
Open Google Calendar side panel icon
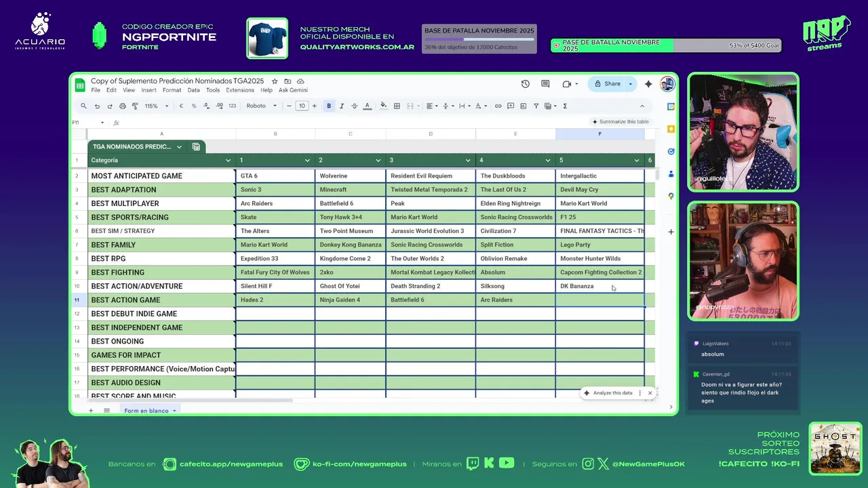671,106
